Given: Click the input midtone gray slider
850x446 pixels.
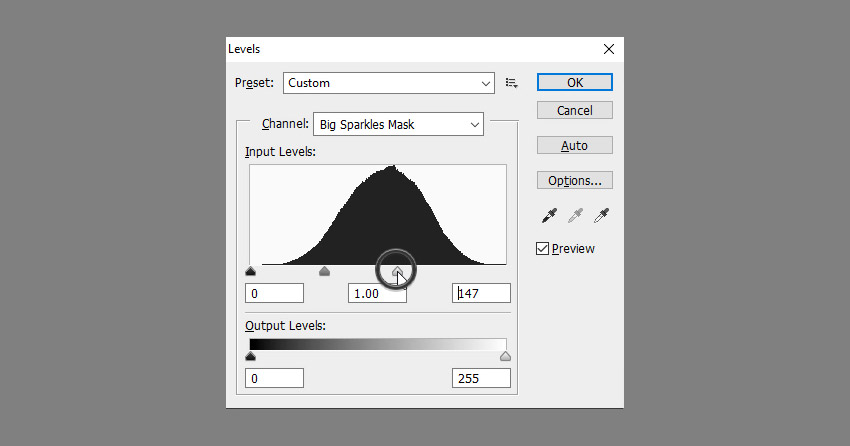Looking at the screenshot, I should [x=324, y=271].
